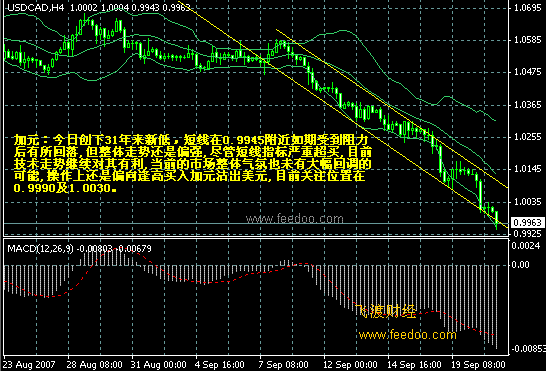Open the orange www.feedoo.com link
546x371 pixels.
[407, 335]
